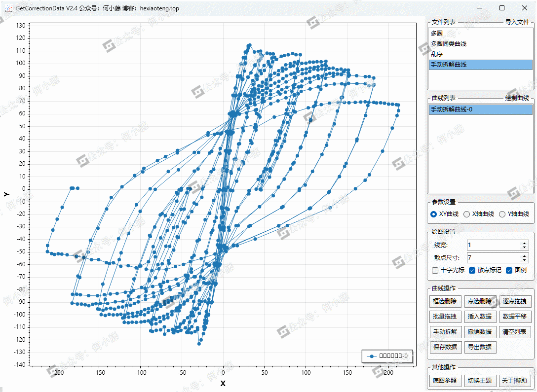The image size is (537, 392).
Task: Decrease 散点尺寸 scatter size with down arrow
Action: 524,260
